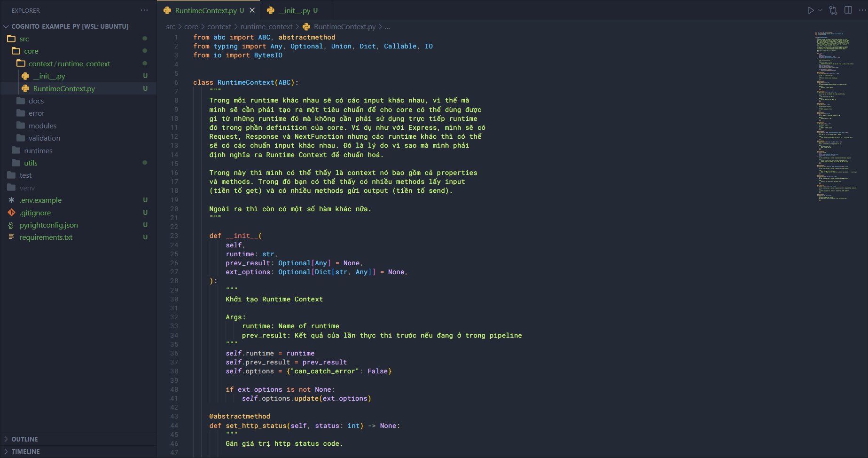This screenshot has width=868, height=458.
Task: Run the Python file with play icon
Action: [811, 10]
